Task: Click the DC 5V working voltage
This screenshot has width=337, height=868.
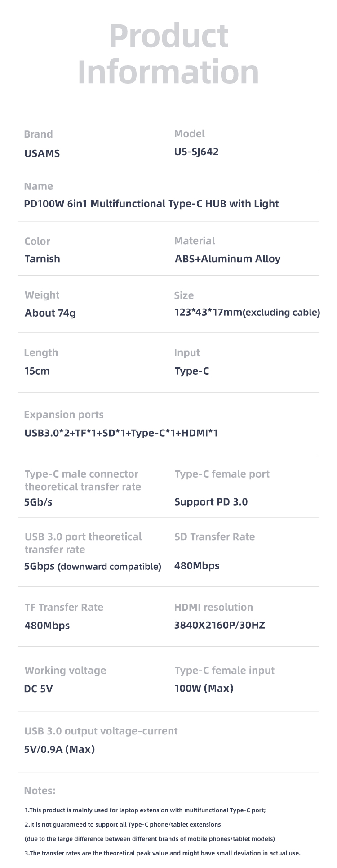Action: point(39,689)
